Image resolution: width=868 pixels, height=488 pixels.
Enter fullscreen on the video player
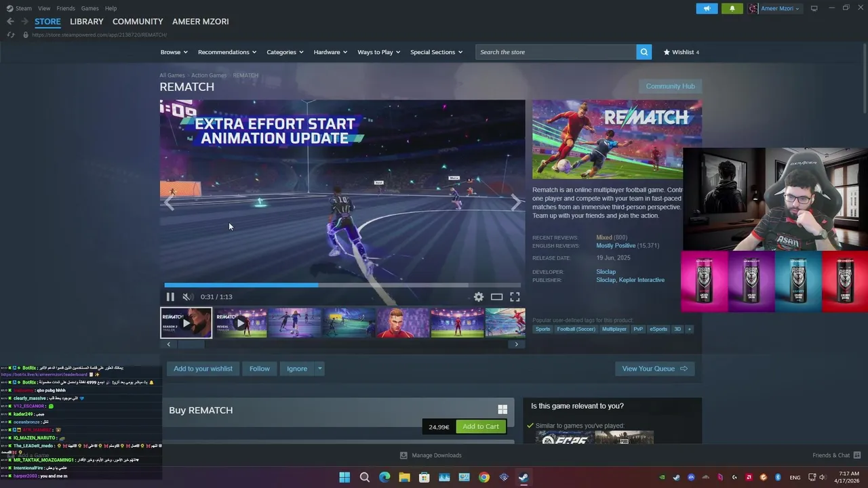tap(515, 297)
